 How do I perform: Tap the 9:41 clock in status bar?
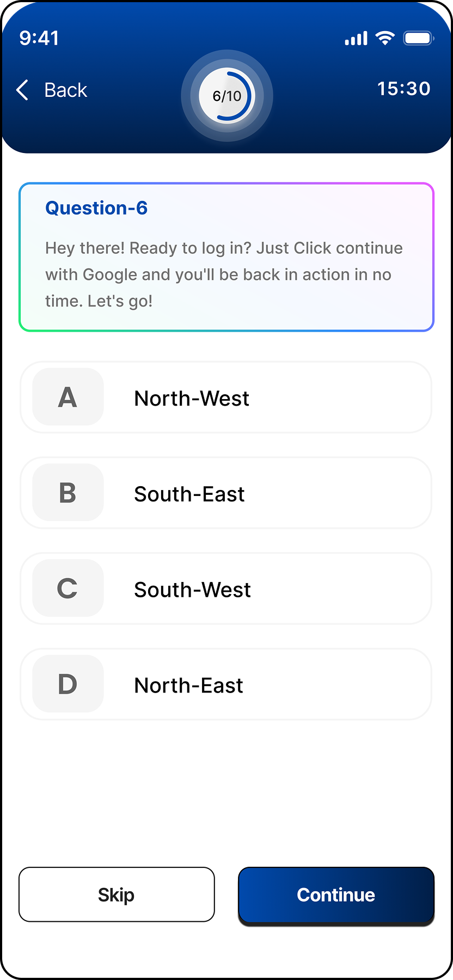[x=39, y=38]
